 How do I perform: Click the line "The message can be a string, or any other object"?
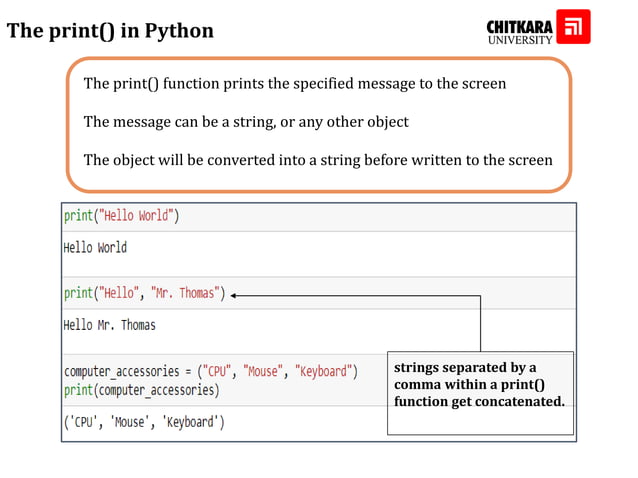click(x=246, y=122)
